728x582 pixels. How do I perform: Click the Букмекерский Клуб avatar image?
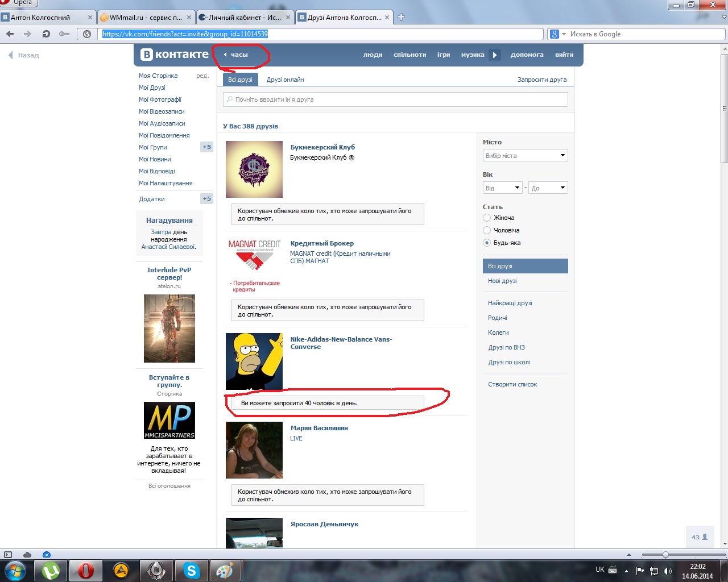point(254,169)
